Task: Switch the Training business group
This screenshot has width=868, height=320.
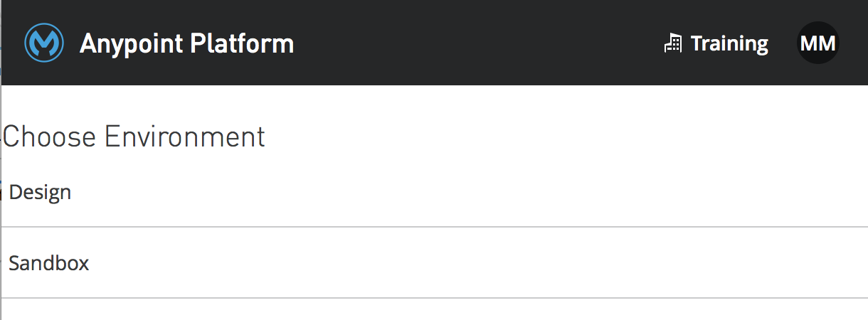Action: click(729, 43)
